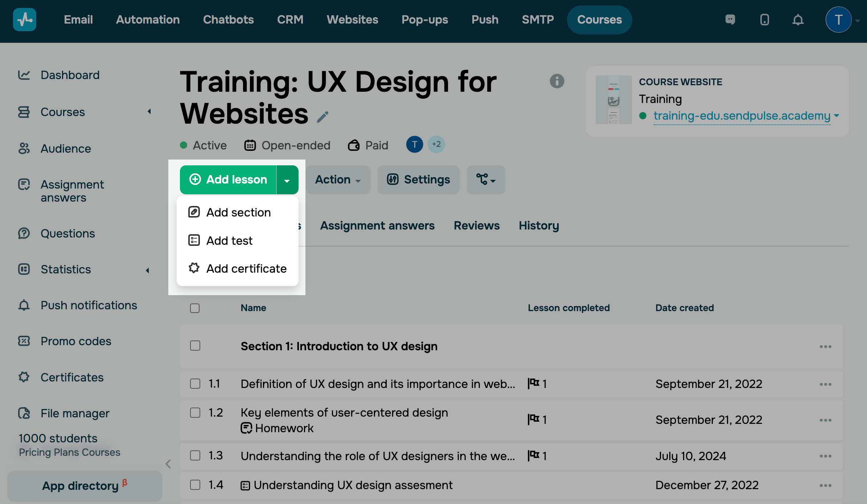Image resolution: width=867 pixels, height=504 pixels.
Task: Toggle the Add lesson dropdown arrow
Action: click(287, 180)
